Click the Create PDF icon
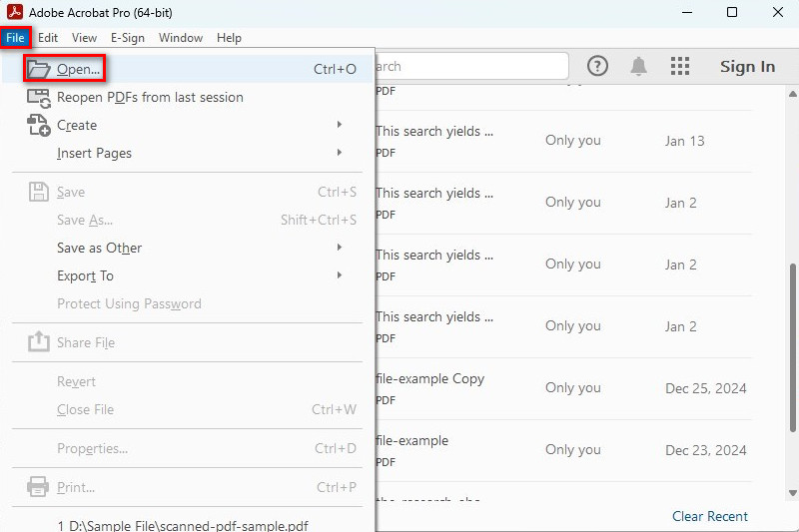Screen dimensions: 799x532 [38, 125]
